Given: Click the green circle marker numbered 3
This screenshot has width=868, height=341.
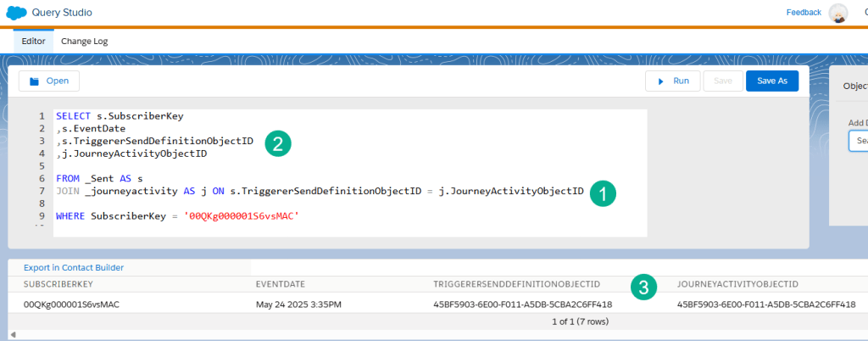Looking at the screenshot, I should (x=646, y=287).
